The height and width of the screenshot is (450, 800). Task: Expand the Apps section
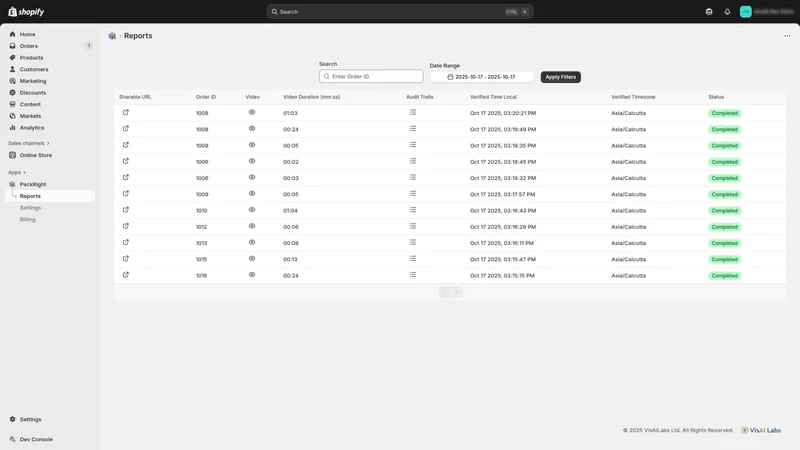(17, 172)
